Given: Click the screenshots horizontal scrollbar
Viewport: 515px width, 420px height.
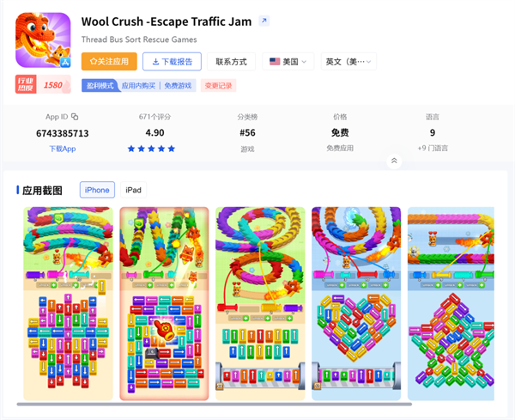Looking at the screenshot, I should pyautogui.click(x=214, y=405).
